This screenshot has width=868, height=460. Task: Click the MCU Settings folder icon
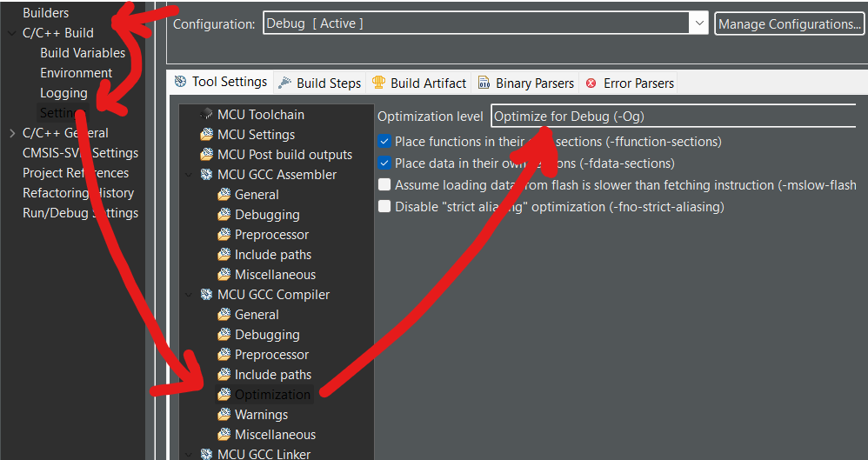point(206,135)
